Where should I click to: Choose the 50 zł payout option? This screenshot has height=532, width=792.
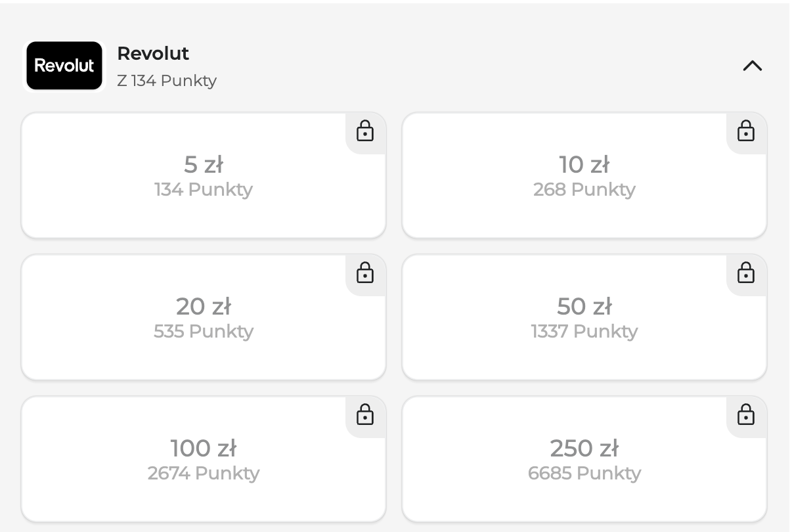click(x=584, y=317)
